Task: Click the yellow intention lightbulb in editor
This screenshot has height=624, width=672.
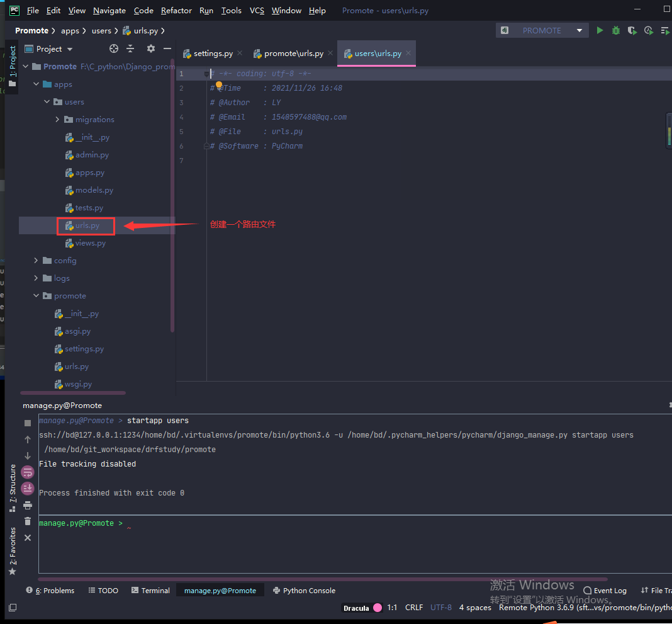Action: click(219, 86)
